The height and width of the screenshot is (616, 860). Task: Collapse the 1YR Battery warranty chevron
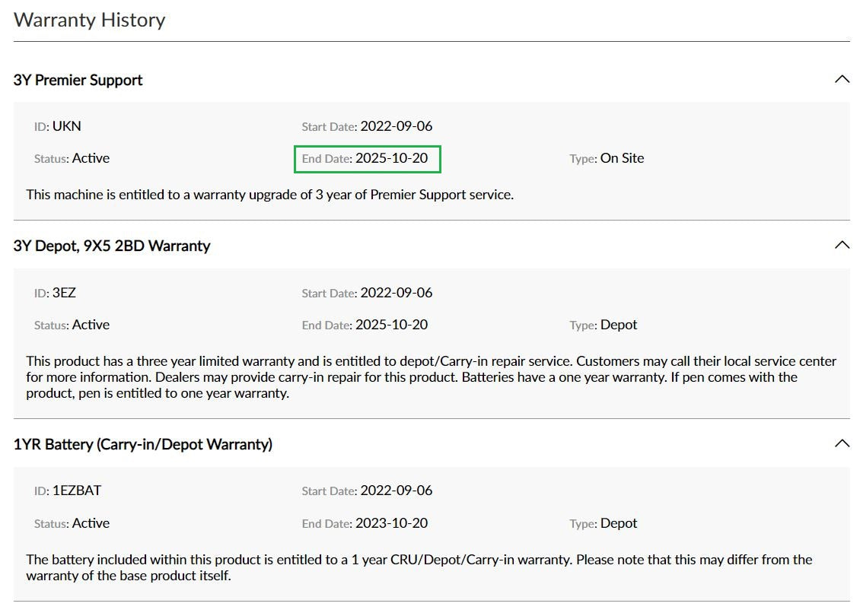coord(841,443)
